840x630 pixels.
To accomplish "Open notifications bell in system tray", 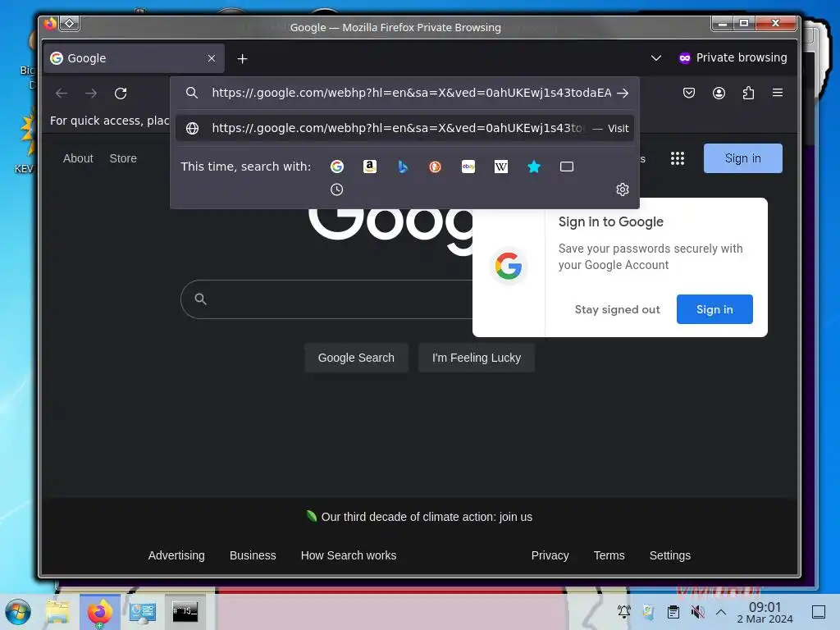I will pos(624,612).
